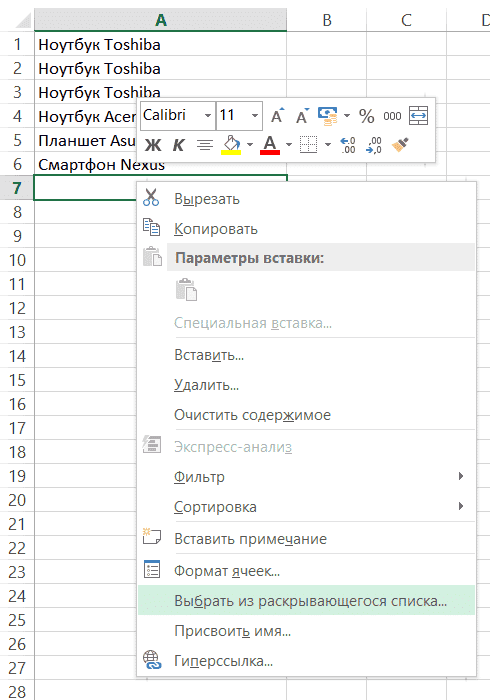490x700 pixels.
Task: Merge and center cells icon
Action: click(418, 116)
